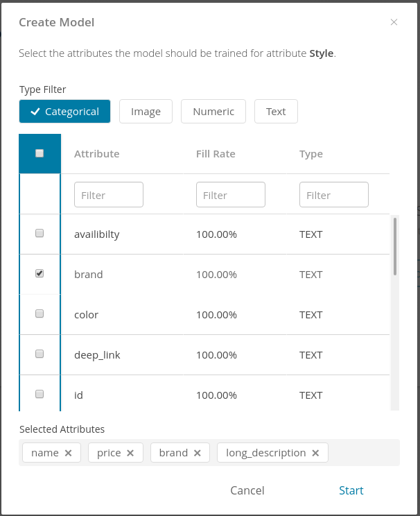The image size is (420, 516).
Task: Click the attribute table scrollbar thumb
Action: tap(394, 246)
